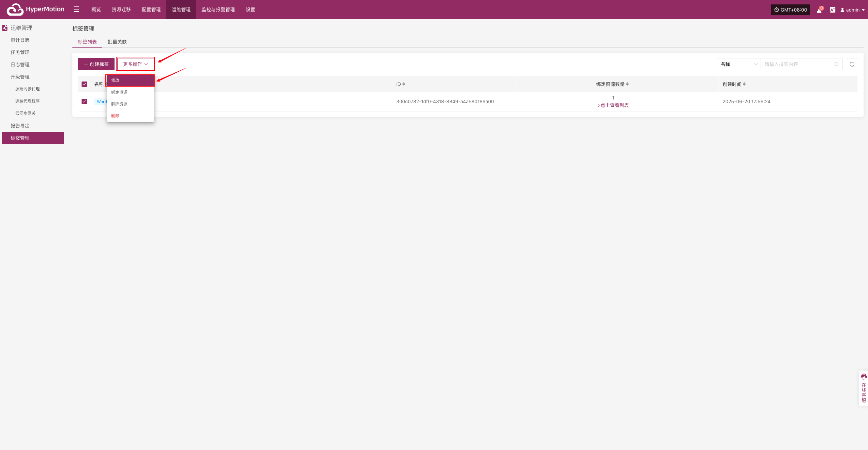Select 解绑资源 from the dropdown menu
Viewport: 868px width, 450px height.
click(x=131, y=104)
